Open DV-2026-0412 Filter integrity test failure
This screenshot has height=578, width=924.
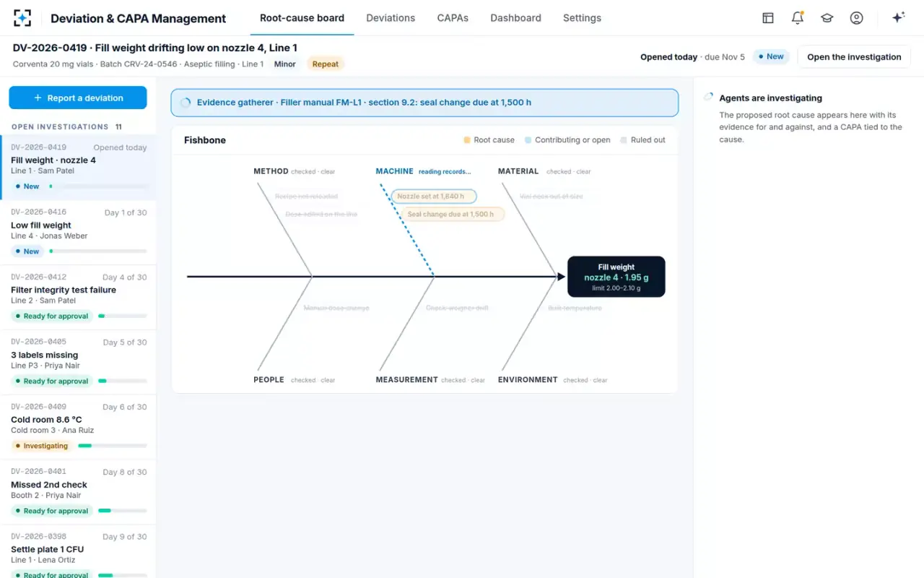78,297
